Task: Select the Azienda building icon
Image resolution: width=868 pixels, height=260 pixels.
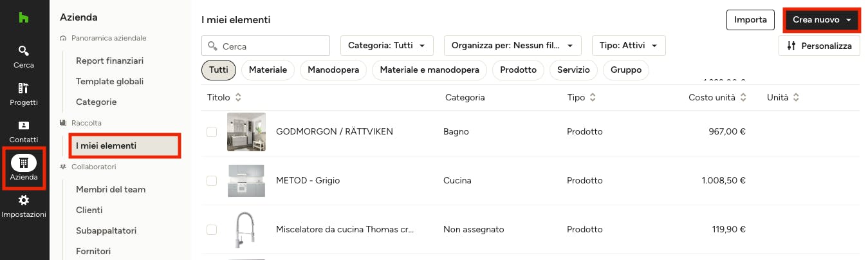Action: [24, 163]
